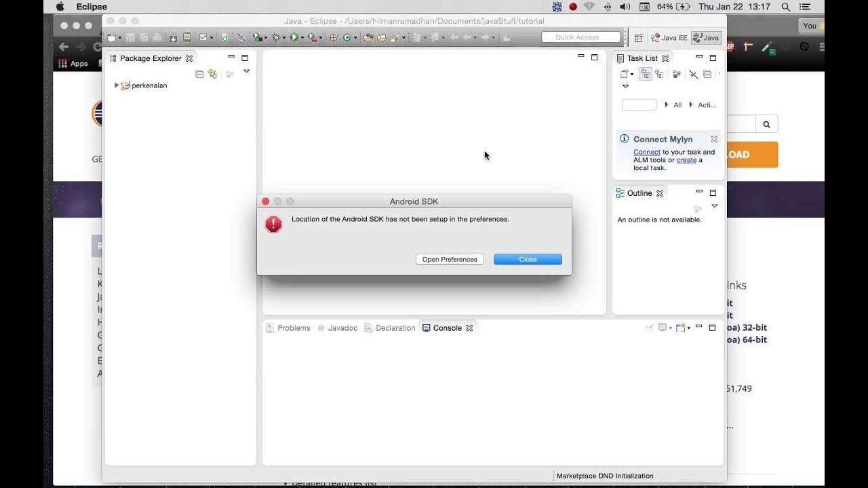Close the Package Explorer tab
Viewport: 868px width, 488px height.
[x=189, y=58]
